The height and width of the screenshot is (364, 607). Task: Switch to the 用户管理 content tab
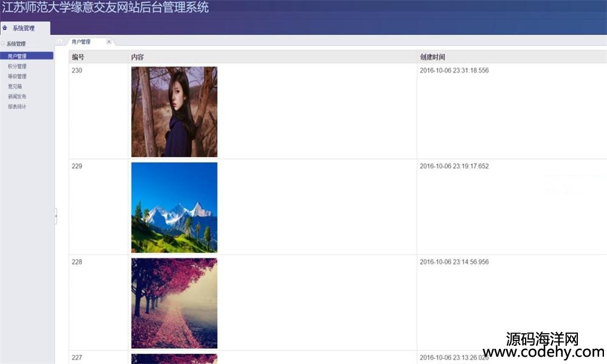(x=81, y=42)
